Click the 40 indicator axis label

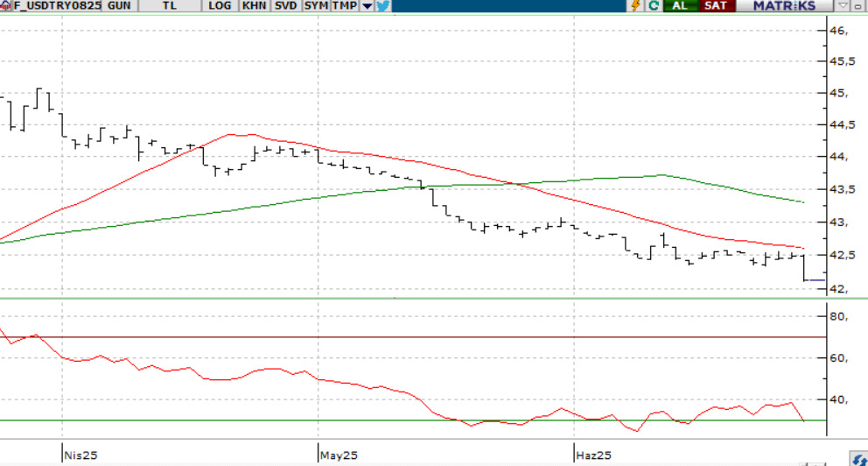(x=838, y=399)
